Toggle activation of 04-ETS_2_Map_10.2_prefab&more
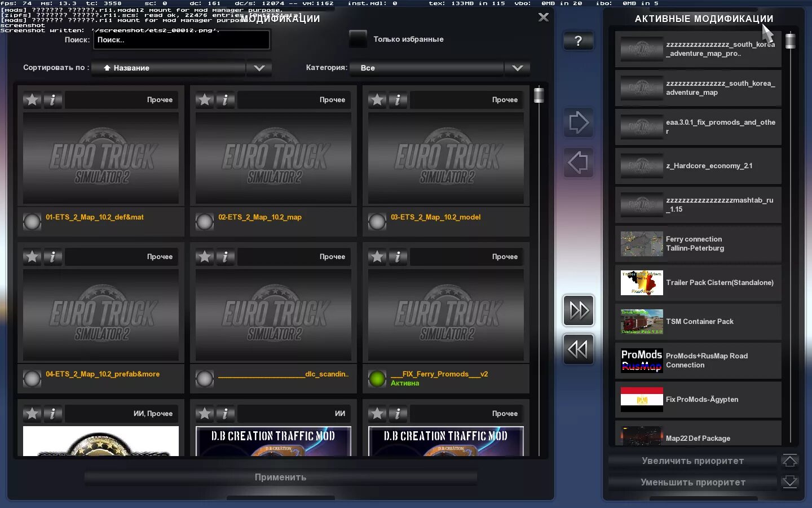812x508 pixels. pos(32,379)
